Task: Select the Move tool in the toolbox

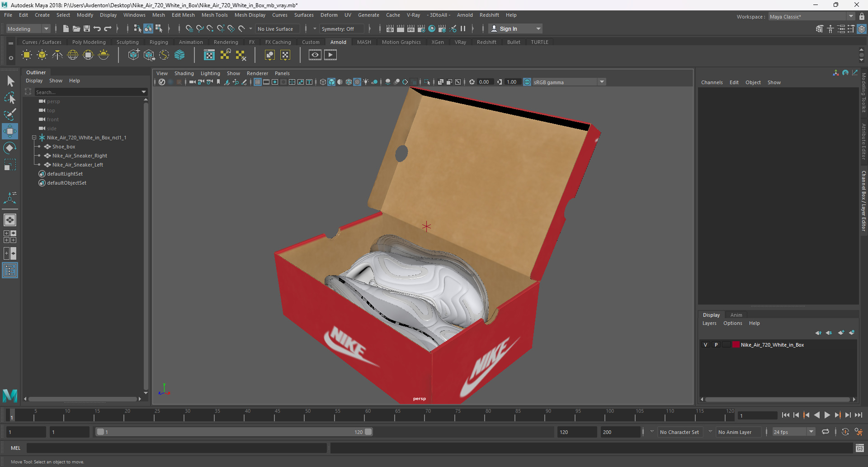Action: (10, 131)
